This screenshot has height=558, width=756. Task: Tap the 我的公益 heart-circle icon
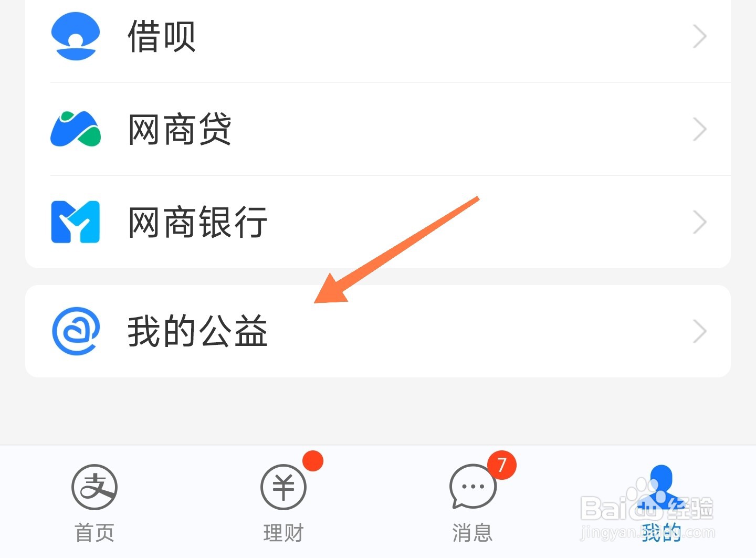point(76,331)
